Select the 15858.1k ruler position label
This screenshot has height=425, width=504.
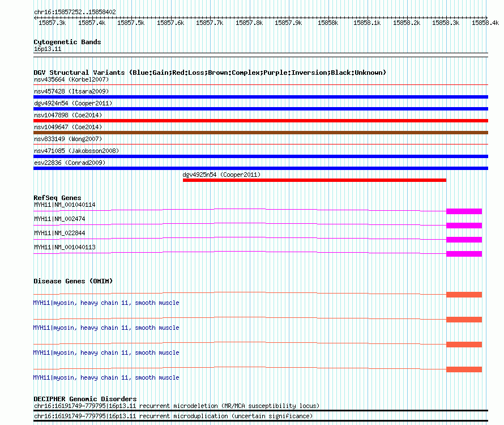point(367,23)
